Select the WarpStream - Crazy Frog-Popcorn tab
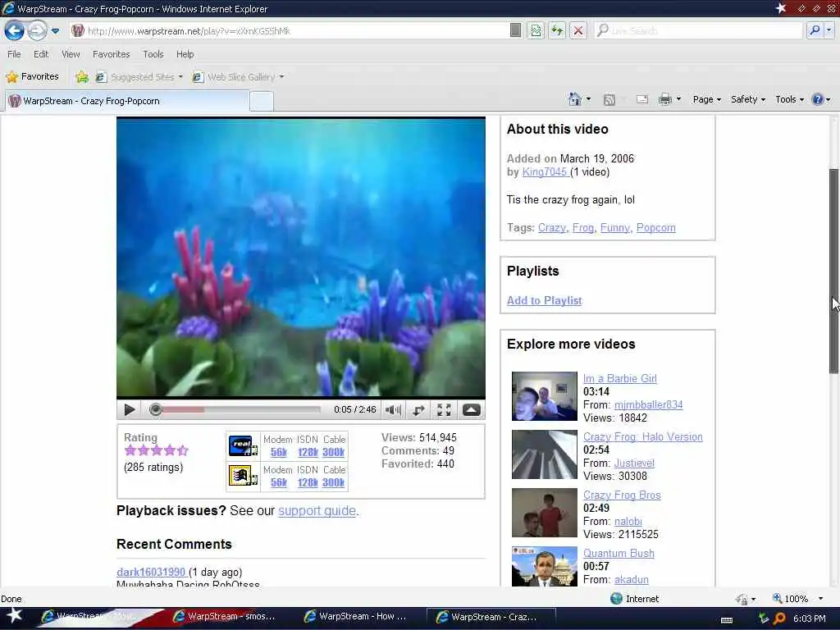 pos(127,101)
